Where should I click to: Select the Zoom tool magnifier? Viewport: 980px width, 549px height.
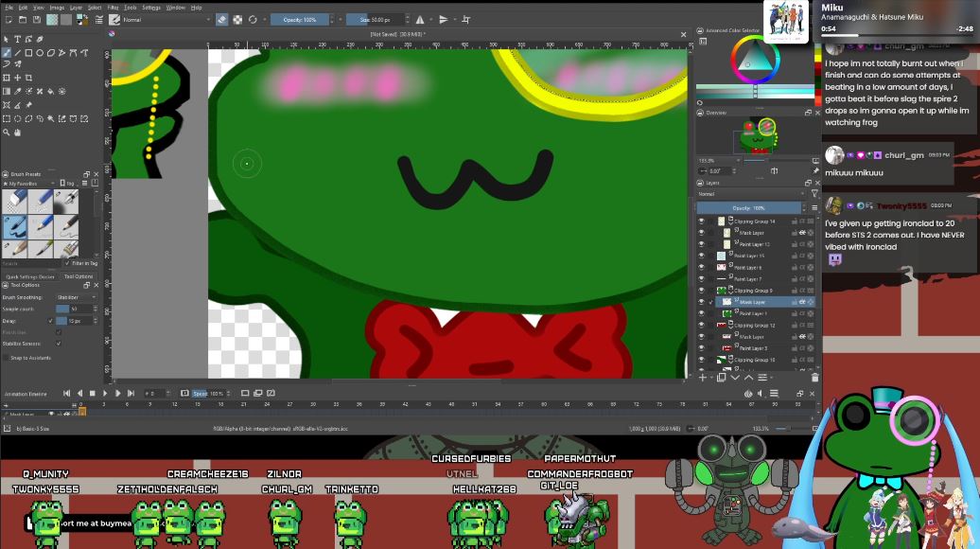[x=7, y=133]
